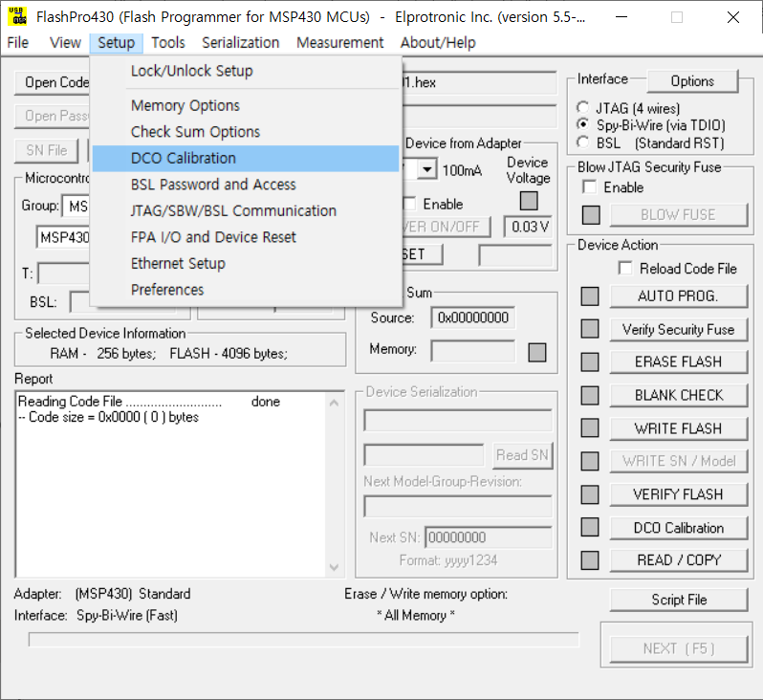Close the FlashPro430 window

coord(732,17)
